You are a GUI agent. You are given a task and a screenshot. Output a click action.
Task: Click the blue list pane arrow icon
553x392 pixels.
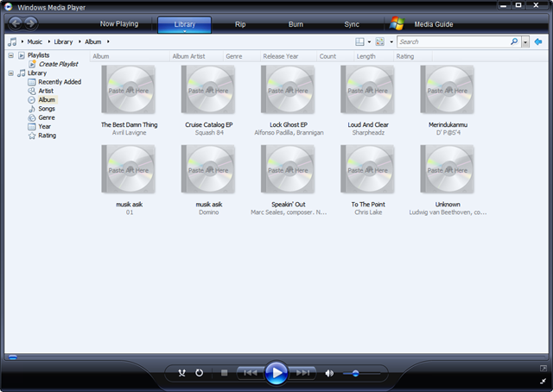click(538, 41)
